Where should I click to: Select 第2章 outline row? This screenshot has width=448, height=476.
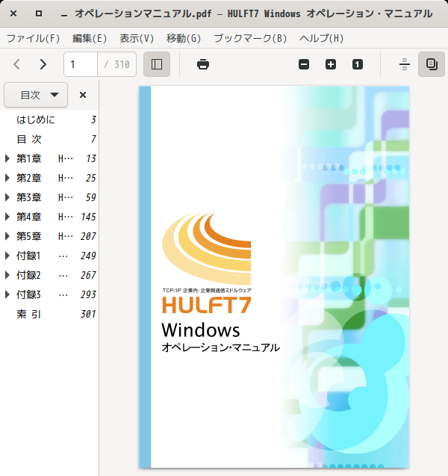pyautogui.click(x=49, y=178)
